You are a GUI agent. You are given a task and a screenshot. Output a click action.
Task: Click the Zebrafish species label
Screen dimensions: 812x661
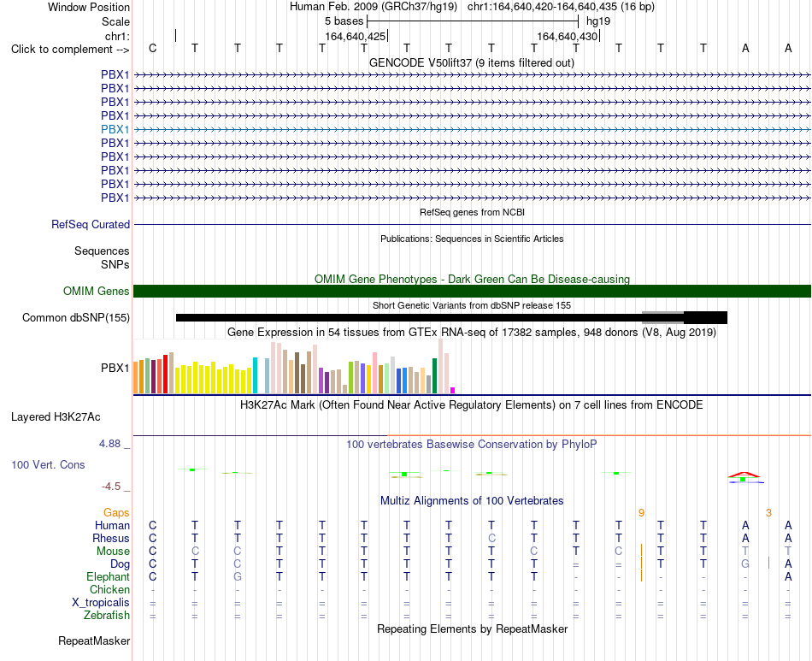pos(107,616)
